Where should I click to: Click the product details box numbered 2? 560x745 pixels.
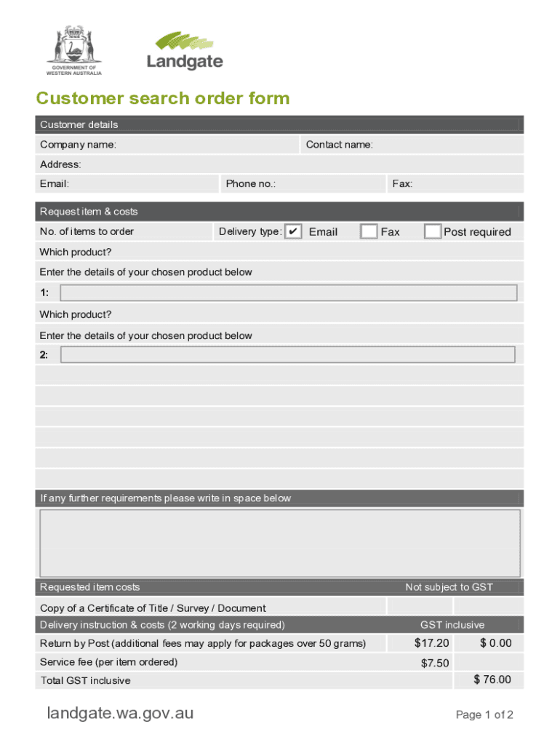(287, 354)
